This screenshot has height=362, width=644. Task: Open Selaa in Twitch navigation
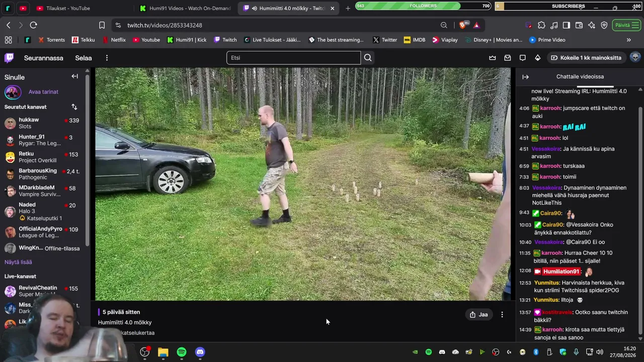[84, 58]
